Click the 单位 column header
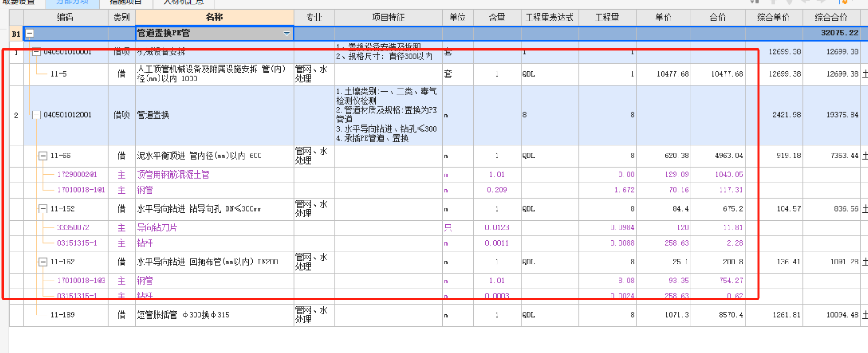Image resolution: width=868 pixels, height=353 pixels. (458, 17)
